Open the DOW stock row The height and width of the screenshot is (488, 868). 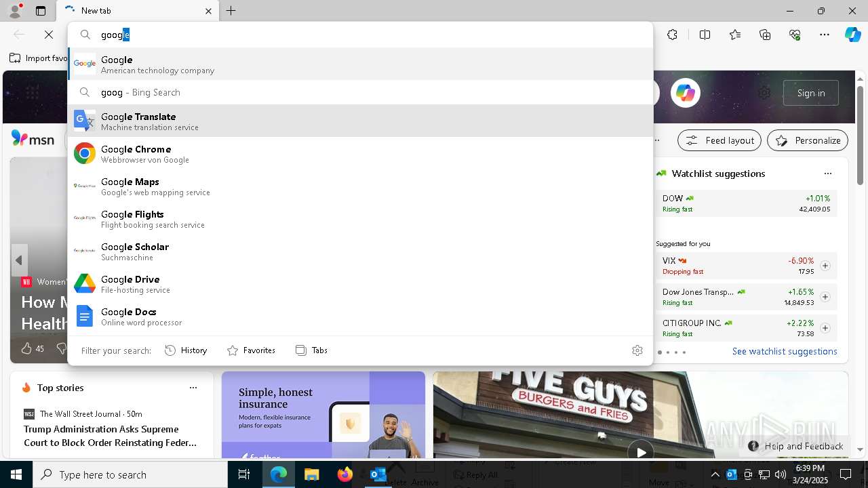746,203
